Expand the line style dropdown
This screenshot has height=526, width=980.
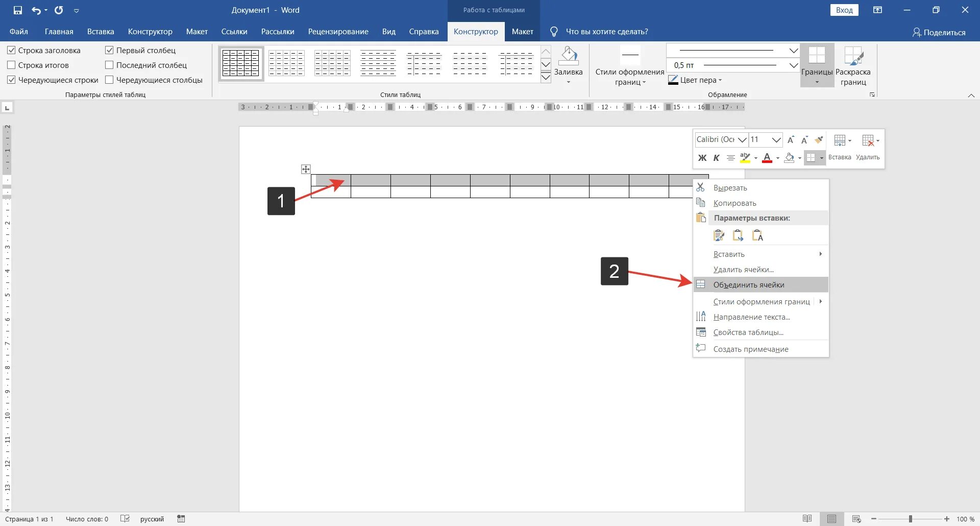click(x=793, y=51)
